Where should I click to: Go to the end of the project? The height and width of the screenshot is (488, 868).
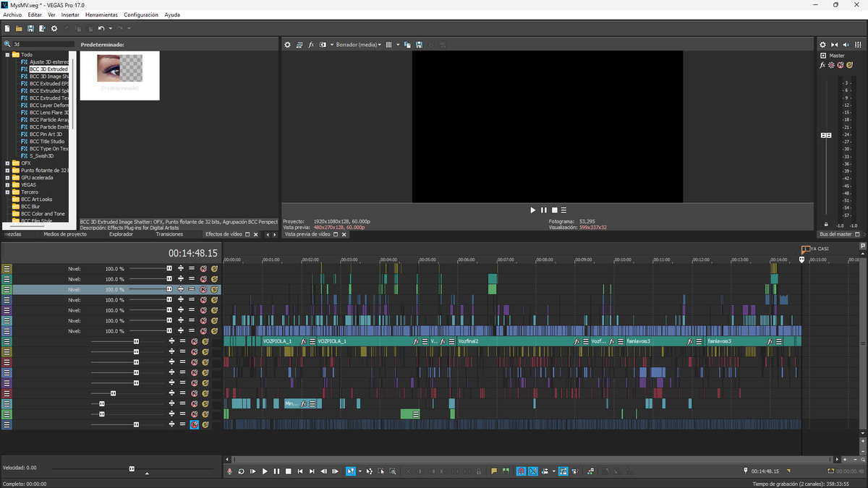(312, 471)
